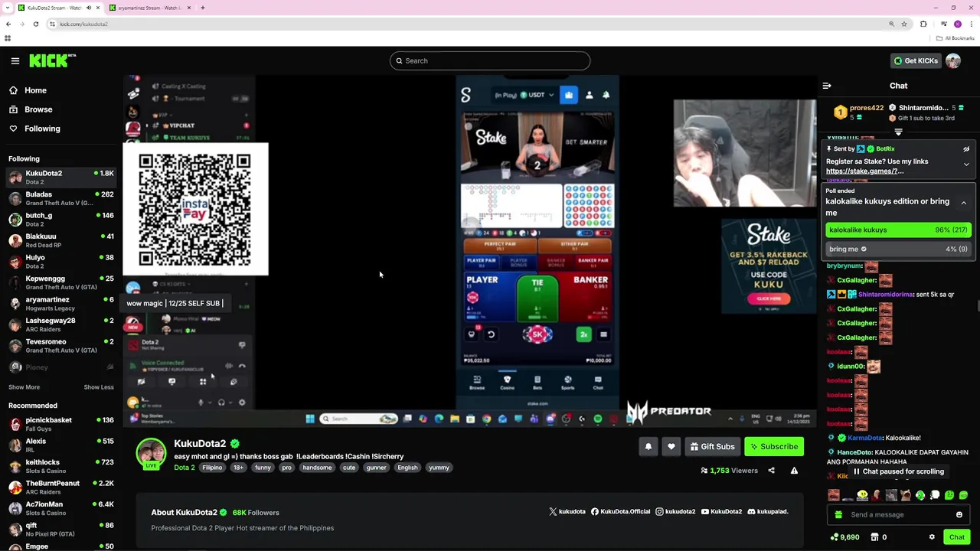Image resolution: width=980 pixels, height=551 pixels.
Task: Follow channel with heart button
Action: 671,446
